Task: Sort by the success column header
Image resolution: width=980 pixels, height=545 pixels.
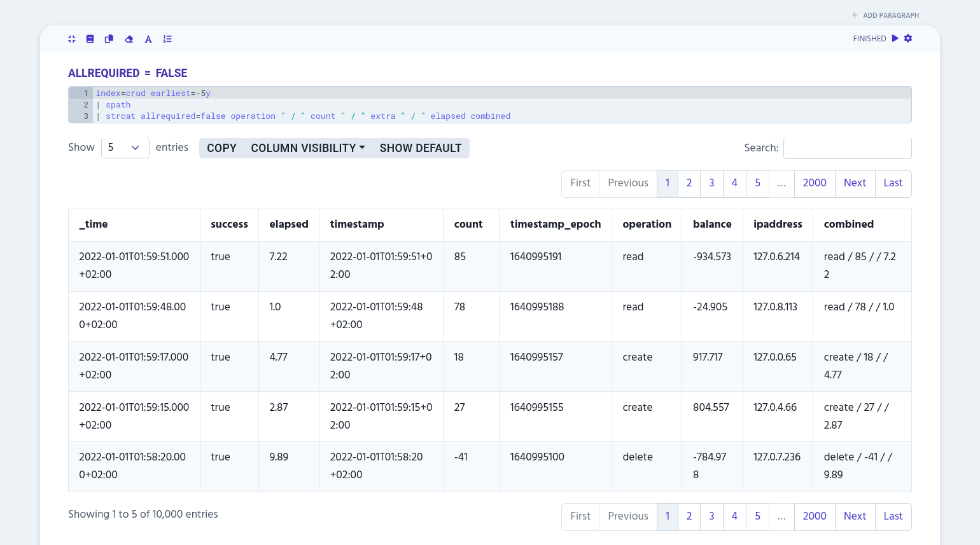Action: 230,225
